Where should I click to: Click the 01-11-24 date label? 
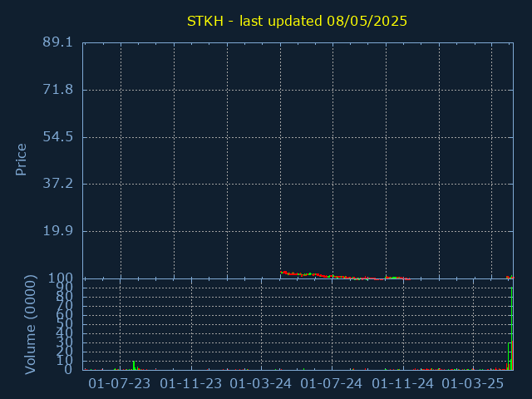tap(402, 384)
